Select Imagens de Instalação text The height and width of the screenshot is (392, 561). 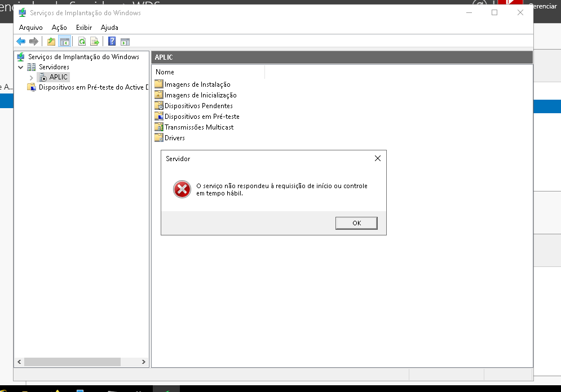pos(197,84)
